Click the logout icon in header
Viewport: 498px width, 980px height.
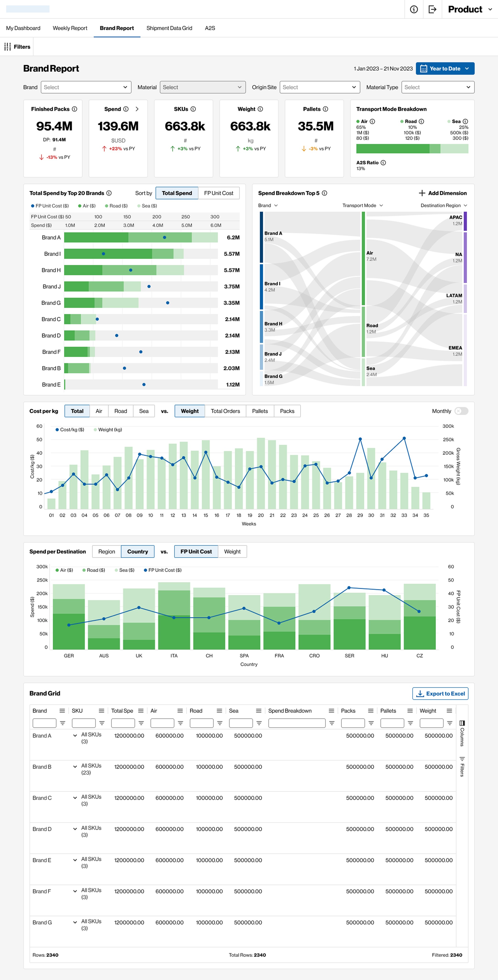pos(432,10)
